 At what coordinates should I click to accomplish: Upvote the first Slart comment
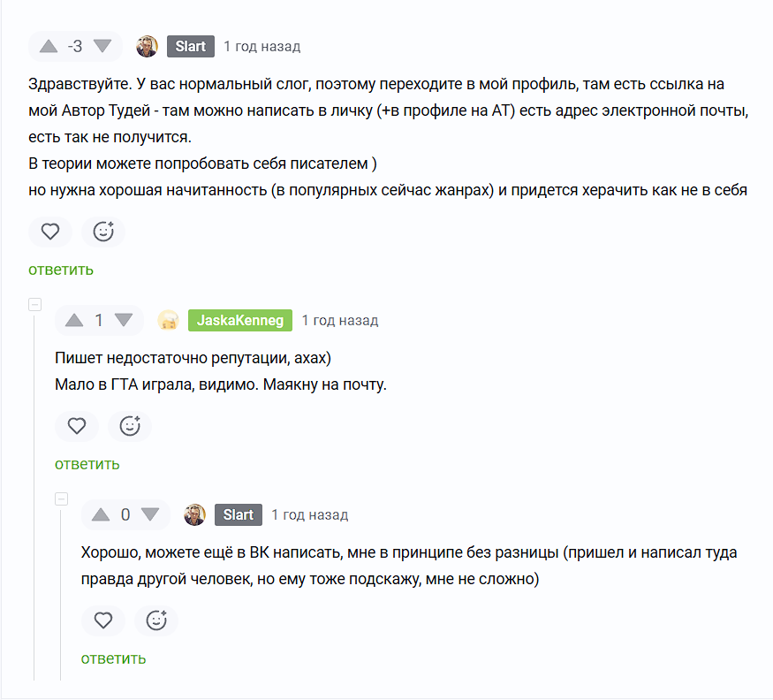pos(49,46)
